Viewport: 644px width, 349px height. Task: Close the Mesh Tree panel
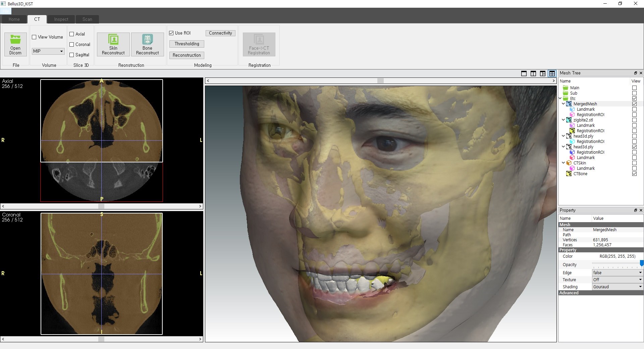click(641, 73)
